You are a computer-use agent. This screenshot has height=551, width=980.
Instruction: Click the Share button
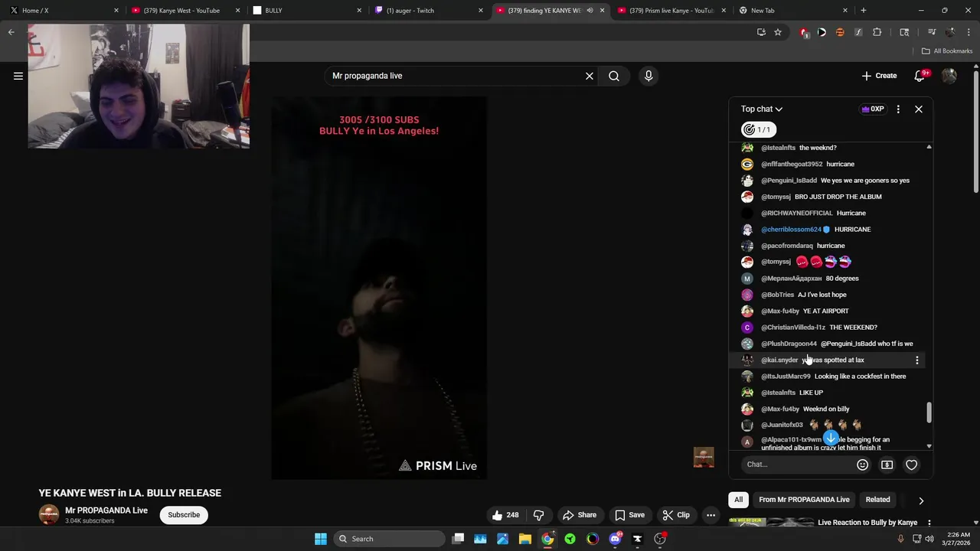580,515
